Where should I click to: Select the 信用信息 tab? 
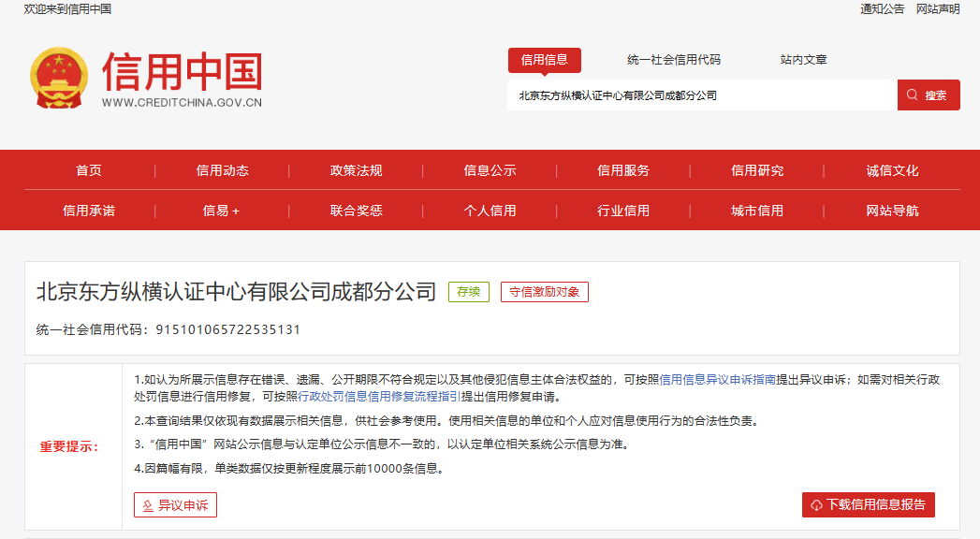pos(545,60)
